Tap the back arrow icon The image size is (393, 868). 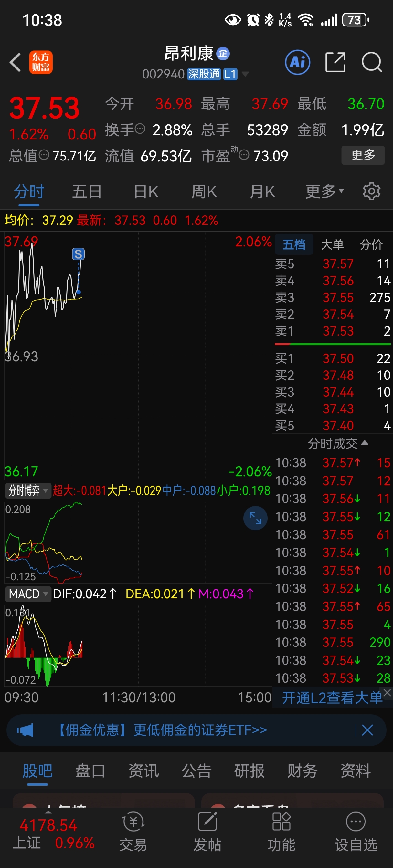[x=15, y=62]
